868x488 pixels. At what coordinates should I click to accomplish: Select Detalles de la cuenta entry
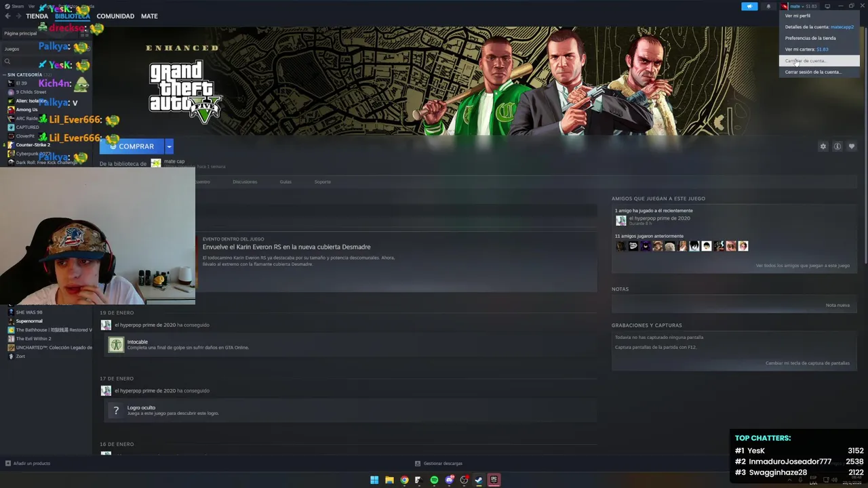tap(819, 27)
